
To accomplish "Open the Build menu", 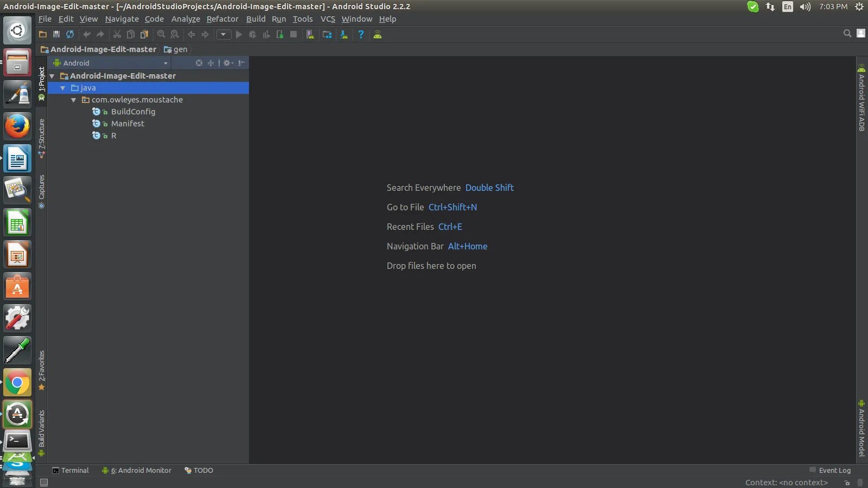I will (x=256, y=19).
